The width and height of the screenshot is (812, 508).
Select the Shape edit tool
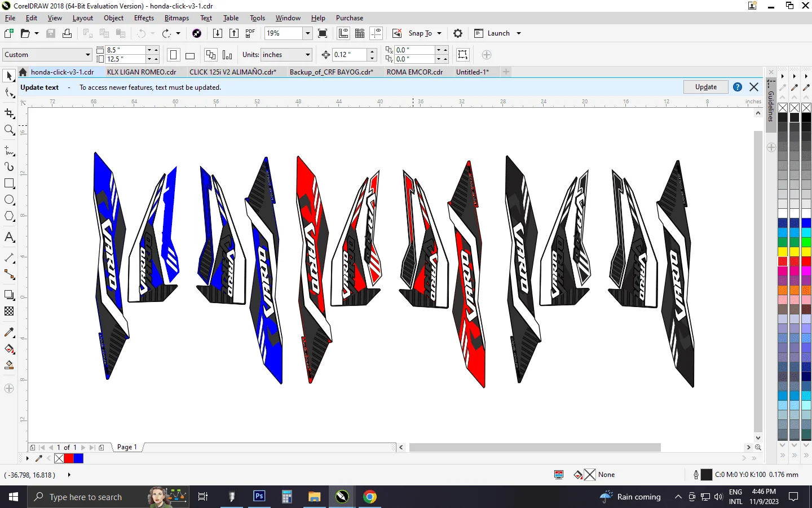click(9, 93)
